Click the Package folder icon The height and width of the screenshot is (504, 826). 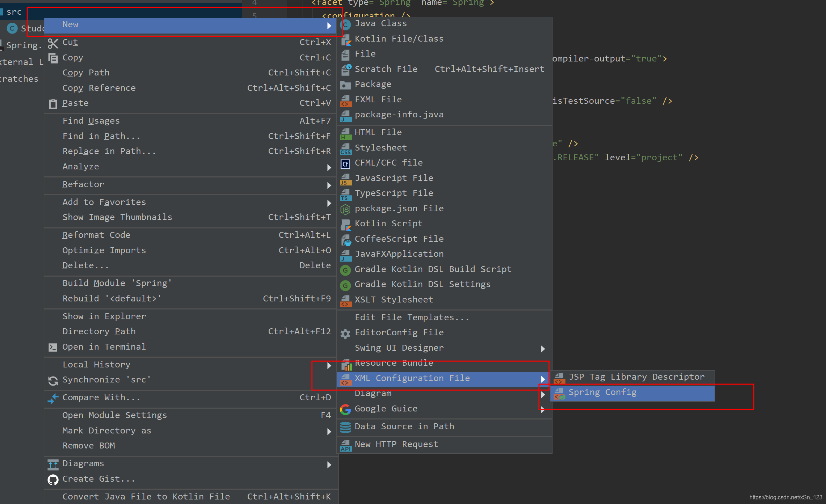coord(345,85)
